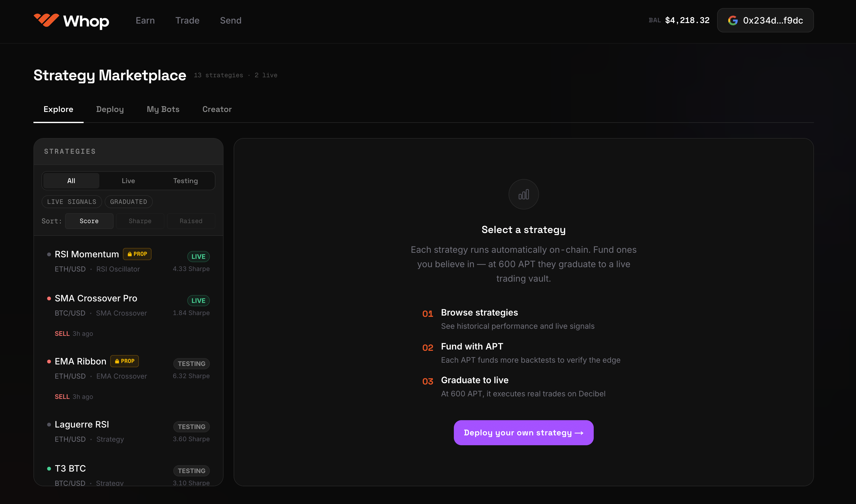856x504 pixels.
Task: Switch to the Explore tab
Action: click(59, 109)
